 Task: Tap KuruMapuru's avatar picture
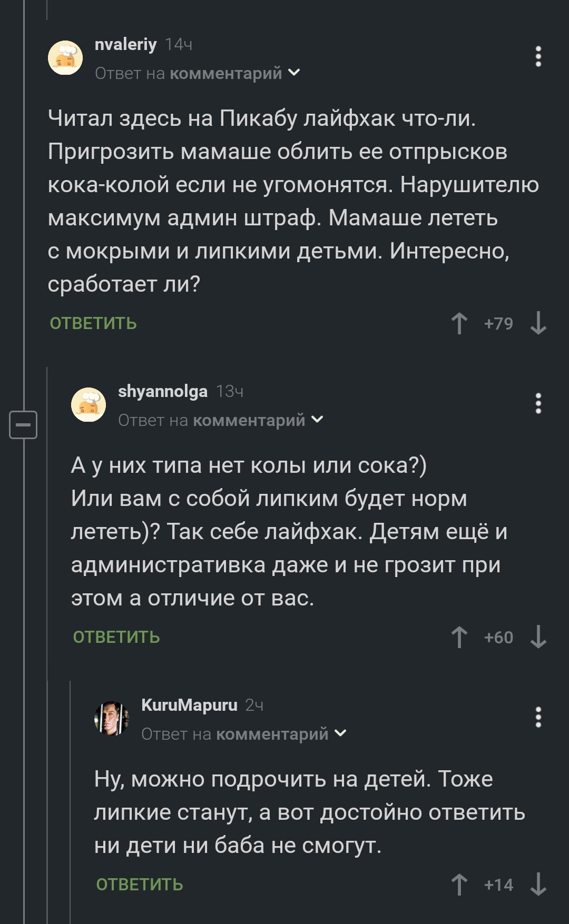(x=111, y=718)
